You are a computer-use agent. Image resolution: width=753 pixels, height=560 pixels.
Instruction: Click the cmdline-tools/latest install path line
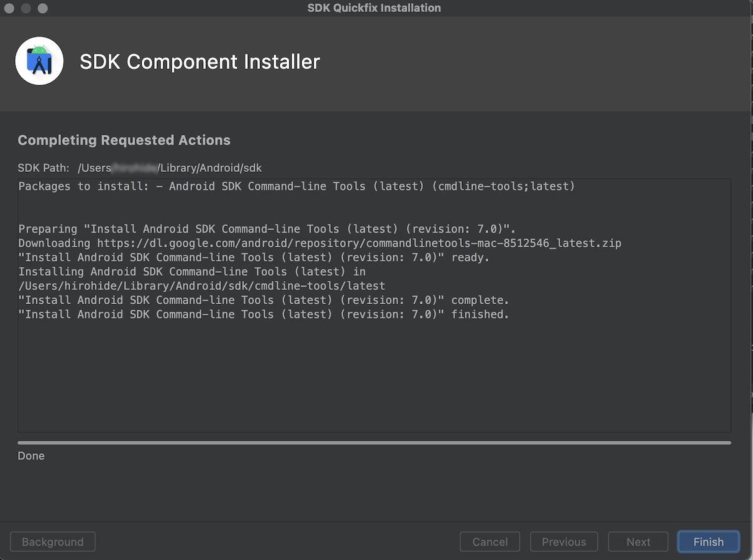(201, 286)
